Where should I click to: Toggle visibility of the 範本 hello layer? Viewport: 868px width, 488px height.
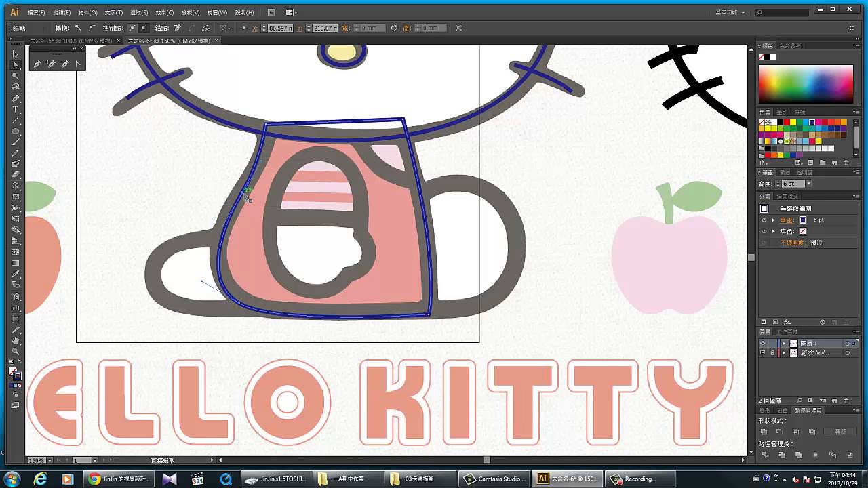[762, 353]
